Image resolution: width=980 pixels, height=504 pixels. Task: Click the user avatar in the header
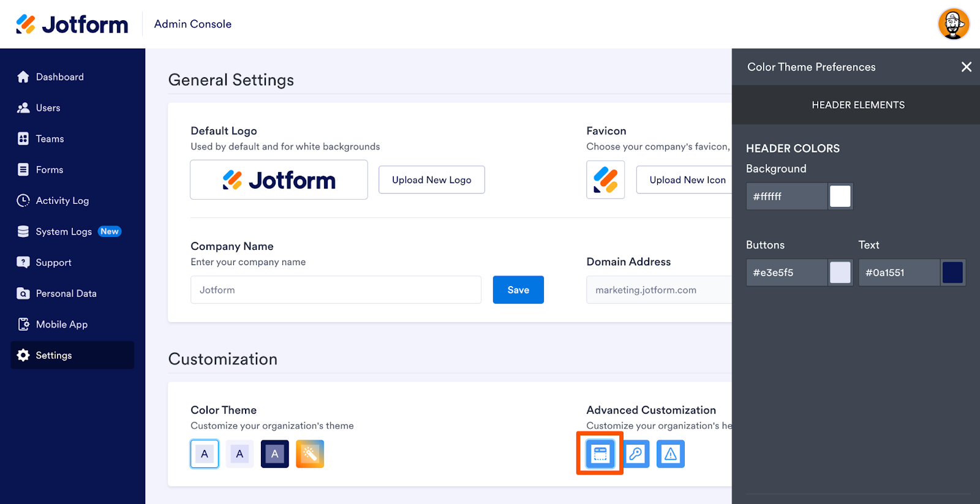[953, 24]
